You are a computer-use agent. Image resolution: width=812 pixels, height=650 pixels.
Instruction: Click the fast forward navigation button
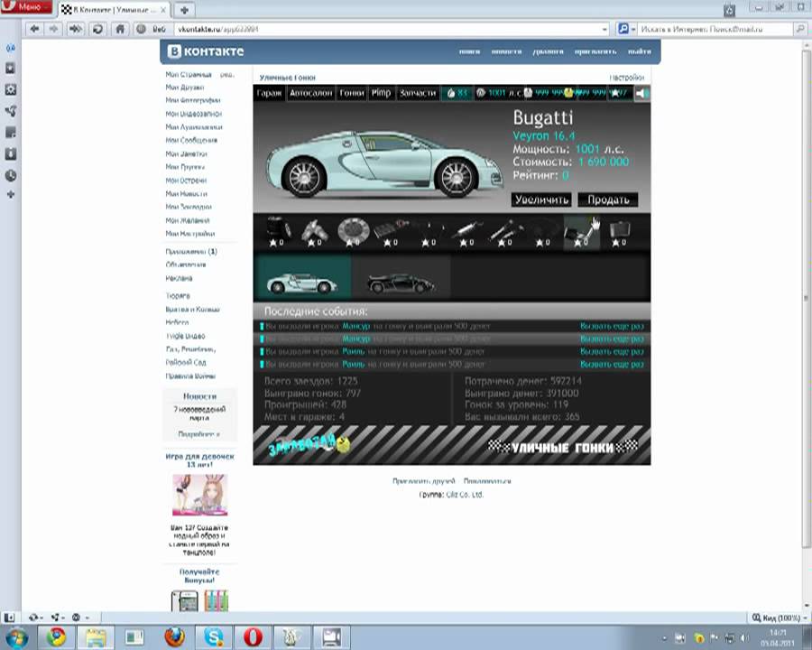76,29
